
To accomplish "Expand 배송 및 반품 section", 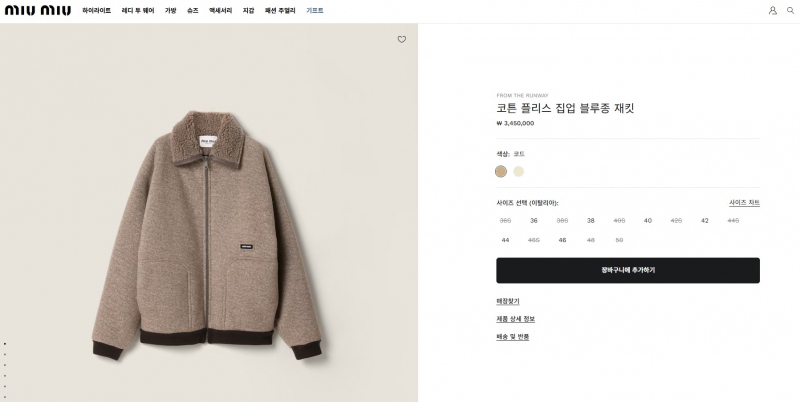I will 513,337.
